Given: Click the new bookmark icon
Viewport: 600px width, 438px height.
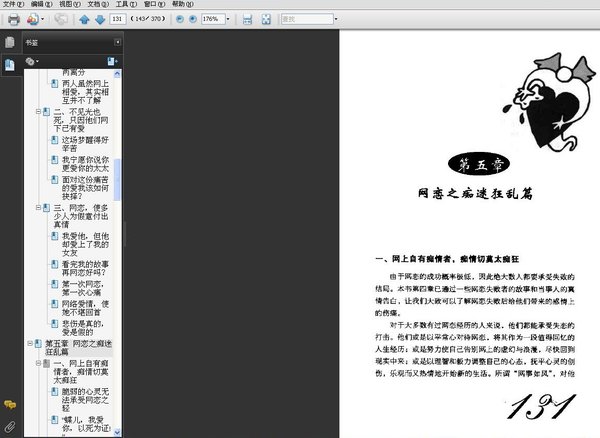Looking at the screenshot, I should click(x=112, y=61).
